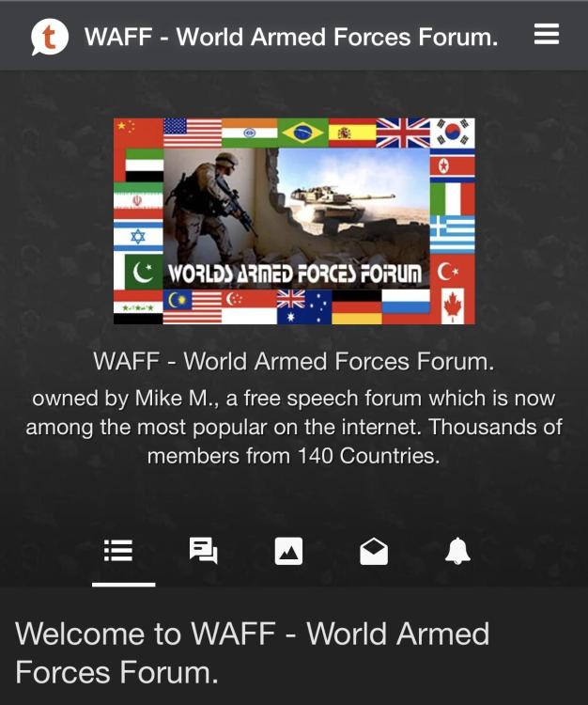Click the tank in the forum banner
Screen dimensions: 588x705
tap(341, 205)
